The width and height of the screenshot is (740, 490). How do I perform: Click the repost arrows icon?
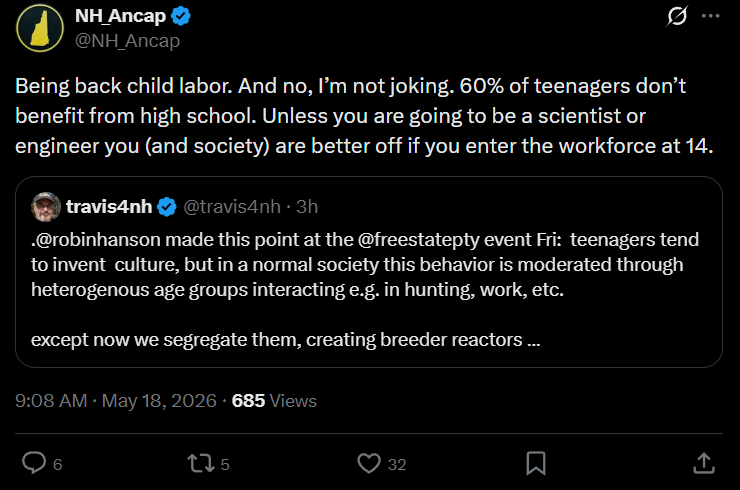(201, 464)
